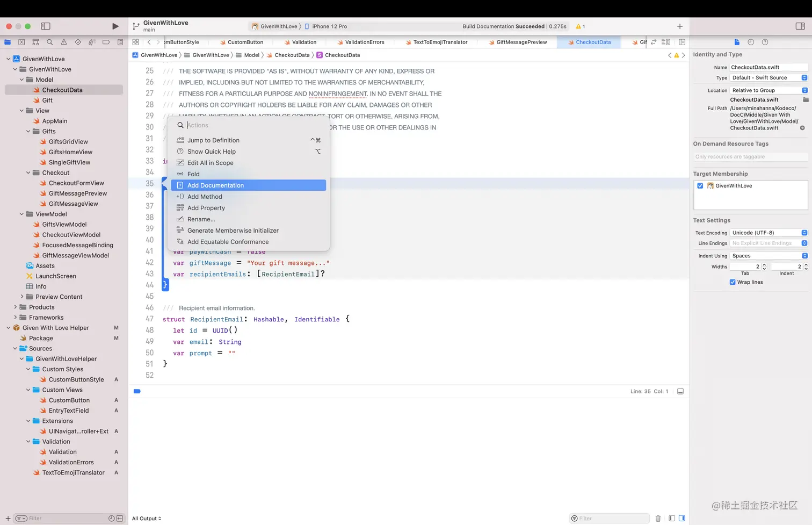Choose Add Documentation from the actions menu
This screenshot has width=812, height=525.
(x=249, y=185)
